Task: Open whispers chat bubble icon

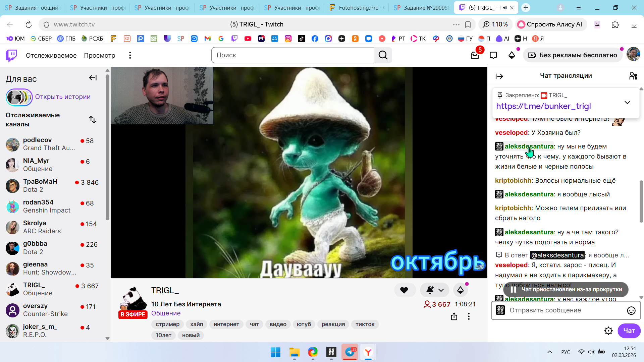Action: click(493, 55)
